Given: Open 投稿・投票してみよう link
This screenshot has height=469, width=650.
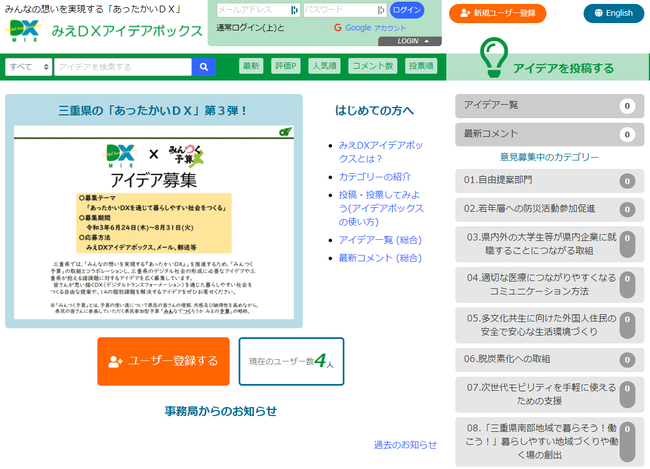Looking at the screenshot, I should coord(381,208).
